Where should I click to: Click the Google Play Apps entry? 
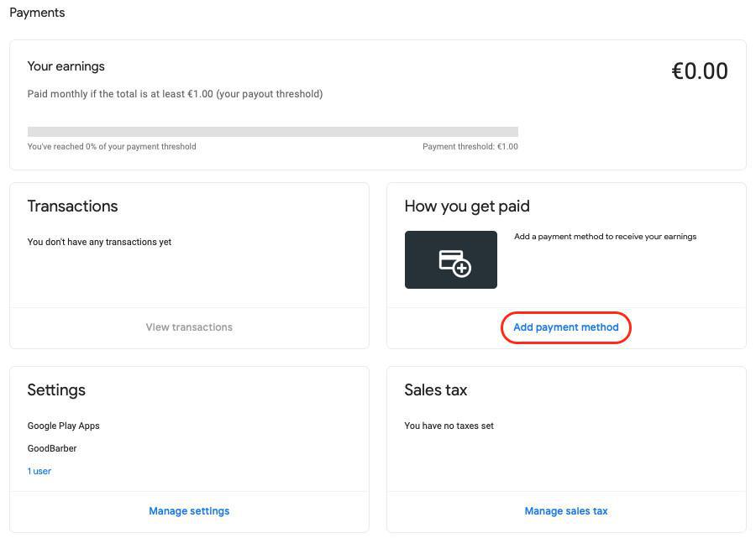coord(63,426)
